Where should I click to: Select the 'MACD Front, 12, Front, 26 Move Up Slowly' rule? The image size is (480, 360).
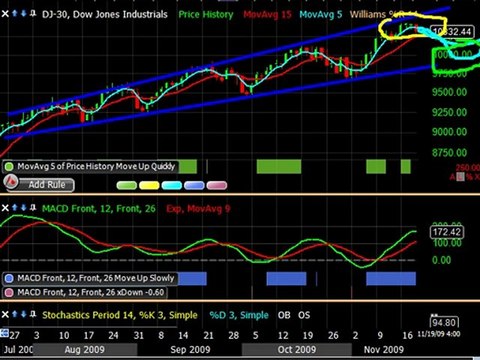pos(90,278)
